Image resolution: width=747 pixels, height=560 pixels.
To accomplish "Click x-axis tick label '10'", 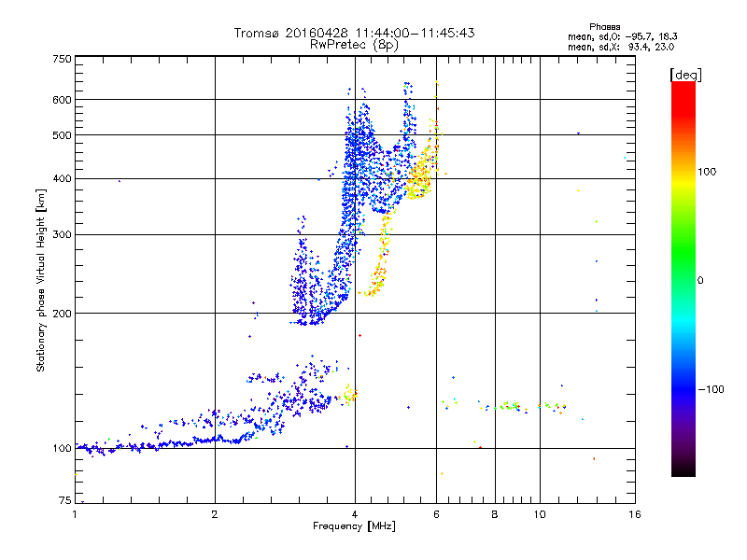I will [x=540, y=514].
